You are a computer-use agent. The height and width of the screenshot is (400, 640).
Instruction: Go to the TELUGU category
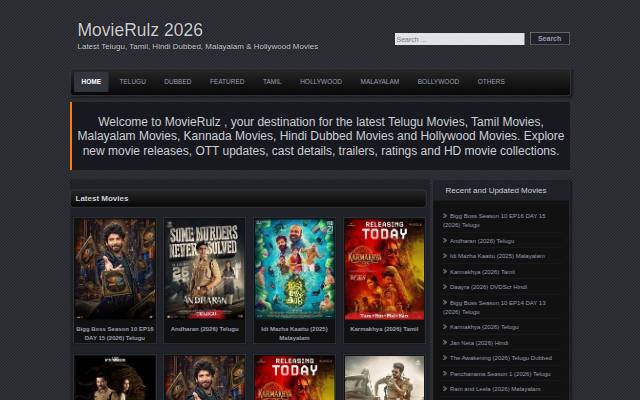(133, 82)
